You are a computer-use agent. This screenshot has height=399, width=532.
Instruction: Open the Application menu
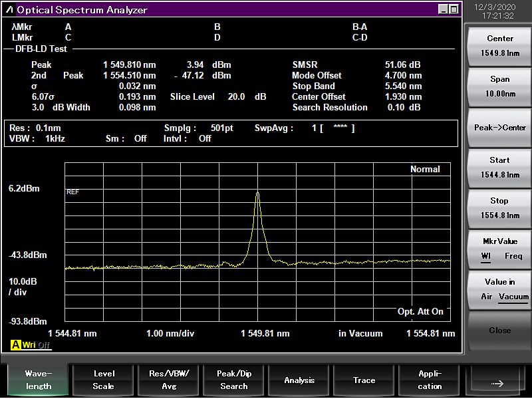coord(430,380)
